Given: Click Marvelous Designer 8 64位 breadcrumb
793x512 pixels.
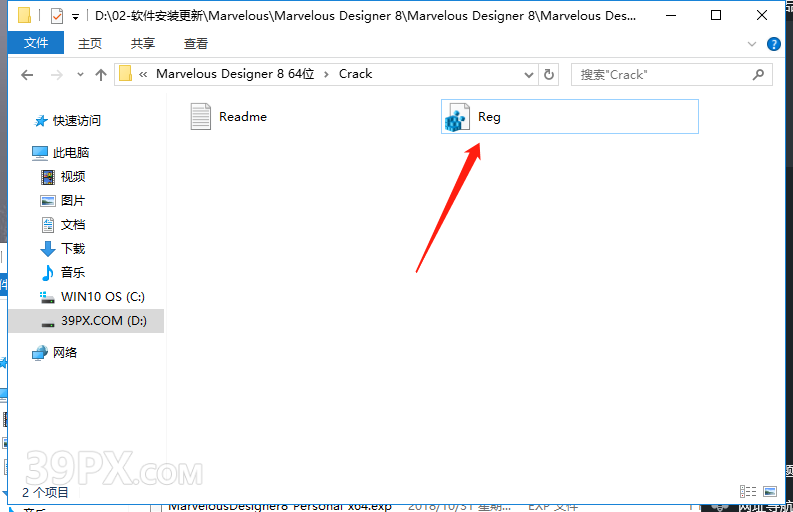Looking at the screenshot, I should pyautogui.click(x=235, y=74).
